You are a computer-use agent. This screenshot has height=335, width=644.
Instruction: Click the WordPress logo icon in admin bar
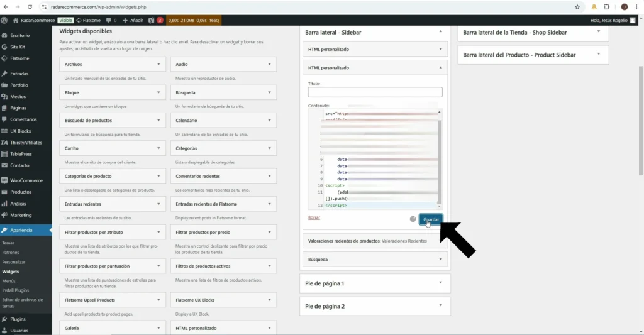tap(4, 20)
